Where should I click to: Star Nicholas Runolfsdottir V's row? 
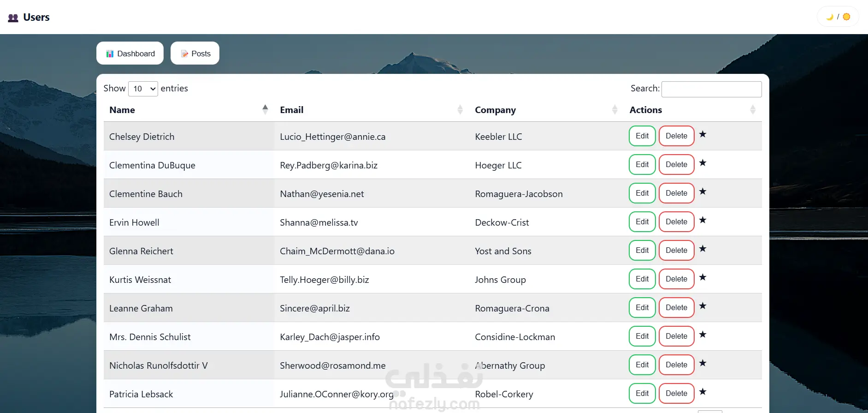[703, 363]
